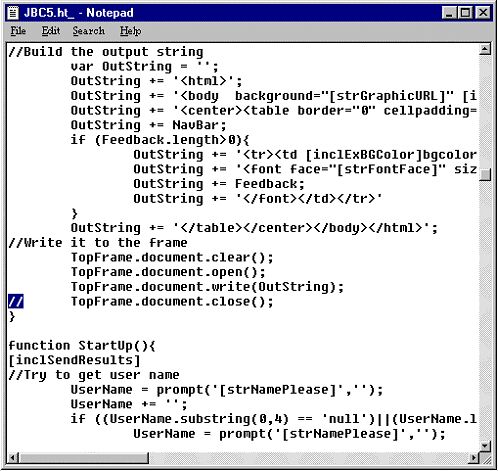Click the [inclSendResults] placeholder line

[74, 360]
